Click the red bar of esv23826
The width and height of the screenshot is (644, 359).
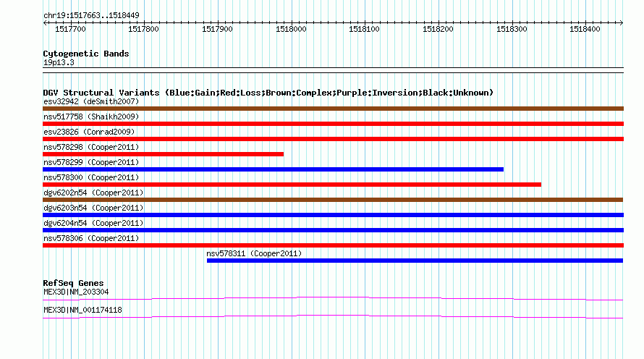pyautogui.click(x=333, y=139)
